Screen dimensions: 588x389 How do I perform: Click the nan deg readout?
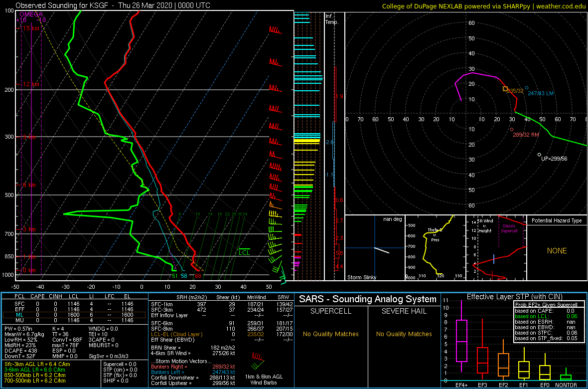[392, 219]
